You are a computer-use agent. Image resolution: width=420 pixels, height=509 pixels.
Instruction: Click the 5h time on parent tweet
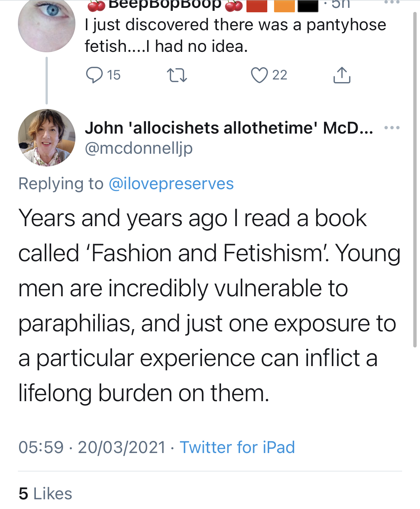[340, 4]
